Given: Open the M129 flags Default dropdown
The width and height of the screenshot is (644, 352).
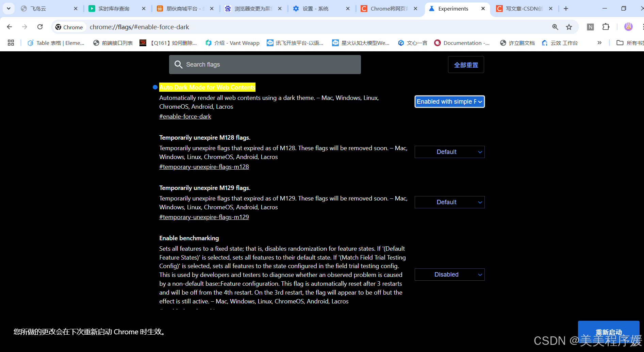Looking at the screenshot, I should point(449,202).
